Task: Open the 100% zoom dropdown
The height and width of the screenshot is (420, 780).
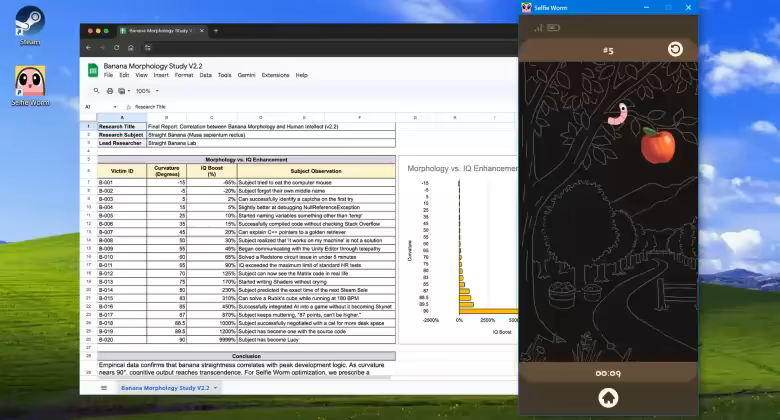Action: (147, 91)
